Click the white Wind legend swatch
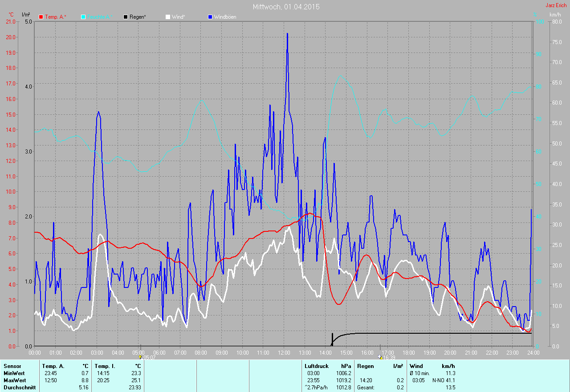 pyautogui.click(x=168, y=17)
